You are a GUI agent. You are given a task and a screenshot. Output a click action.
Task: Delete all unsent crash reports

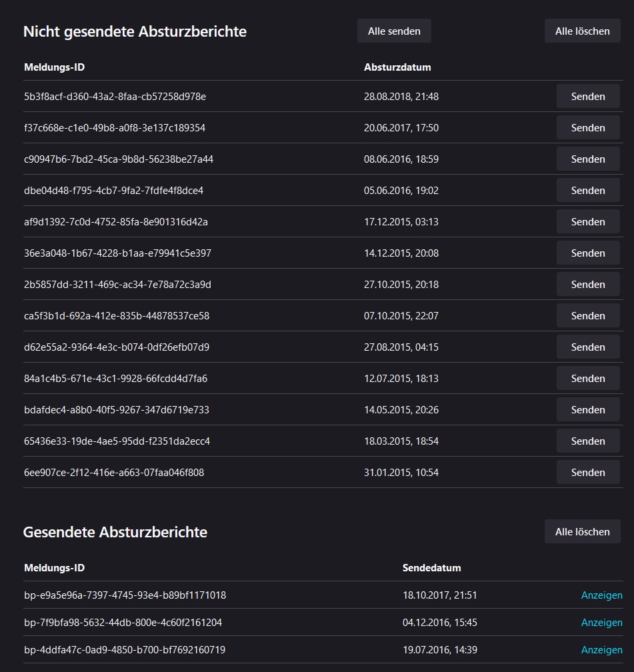(x=582, y=31)
